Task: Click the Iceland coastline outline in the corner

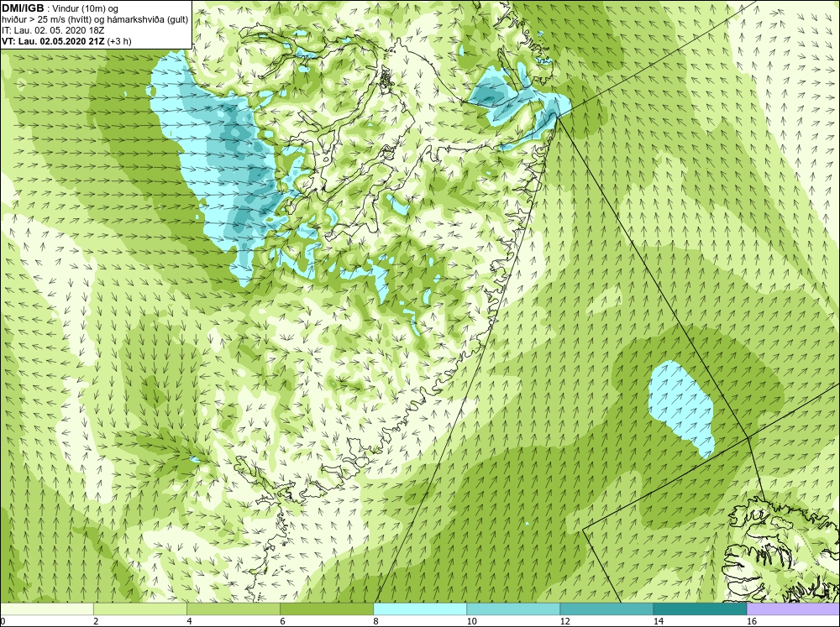Action: pyautogui.click(x=781, y=551)
